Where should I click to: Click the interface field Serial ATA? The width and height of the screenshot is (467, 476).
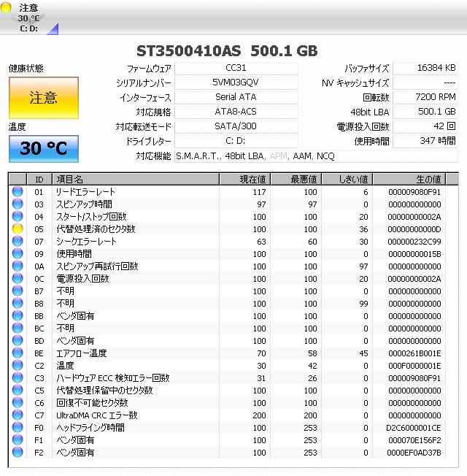pyautogui.click(x=236, y=97)
